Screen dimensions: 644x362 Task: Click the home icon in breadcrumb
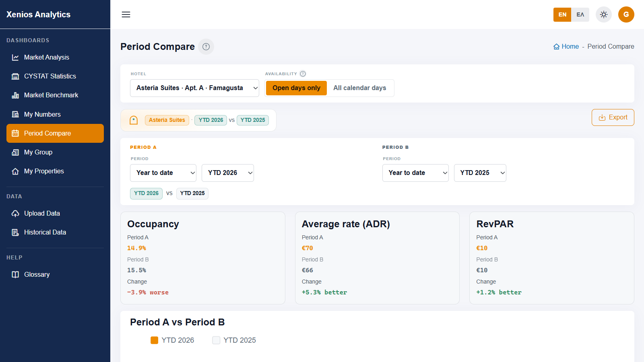pyautogui.click(x=556, y=47)
